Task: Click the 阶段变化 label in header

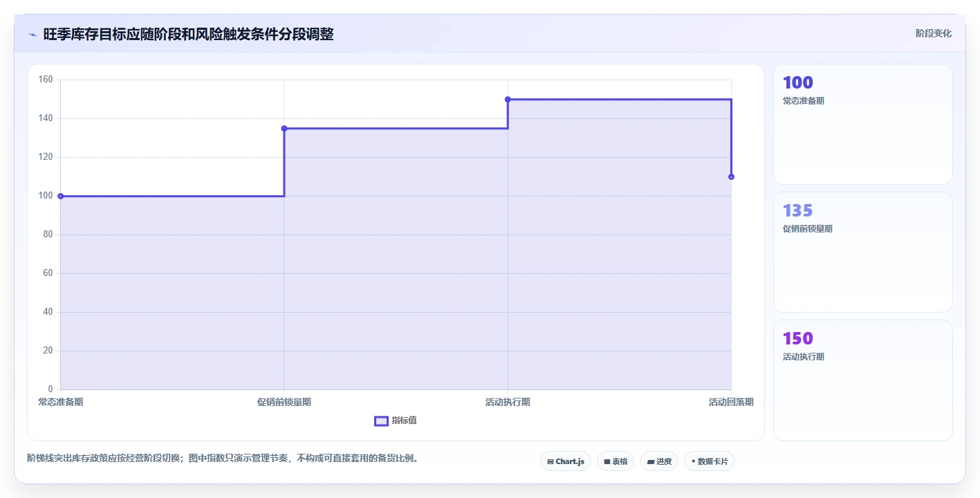Action: [934, 34]
